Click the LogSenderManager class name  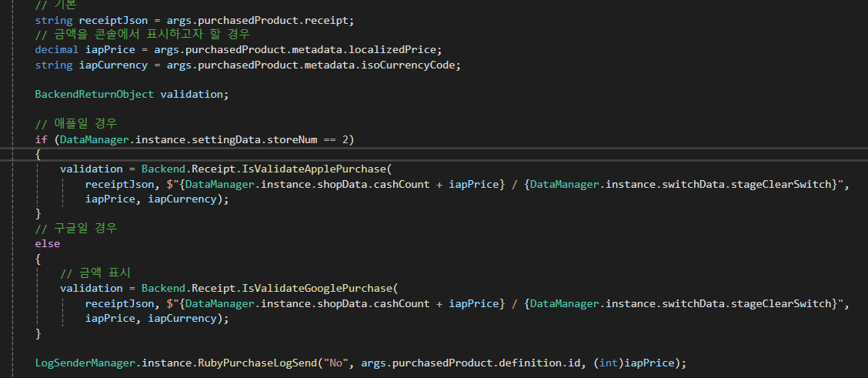pyautogui.click(x=85, y=363)
